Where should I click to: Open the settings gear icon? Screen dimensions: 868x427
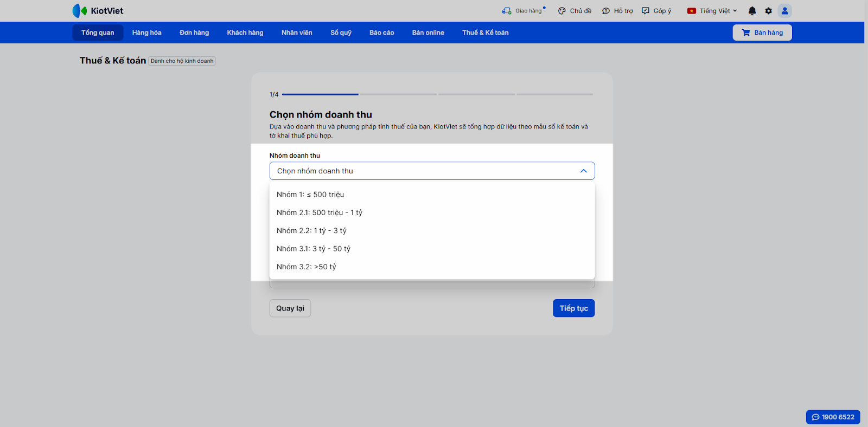[x=768, y=11]
